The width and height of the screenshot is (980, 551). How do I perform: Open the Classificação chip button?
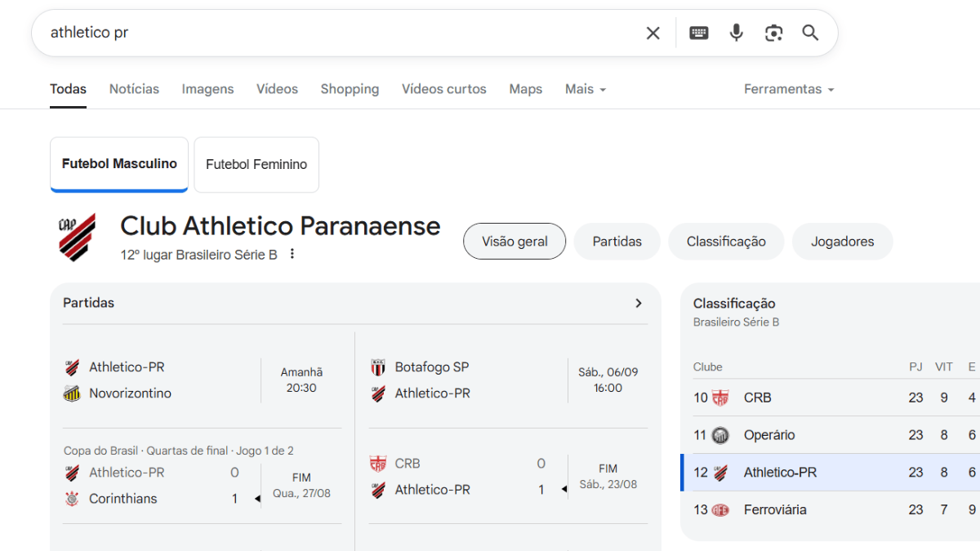click(725, 242)
